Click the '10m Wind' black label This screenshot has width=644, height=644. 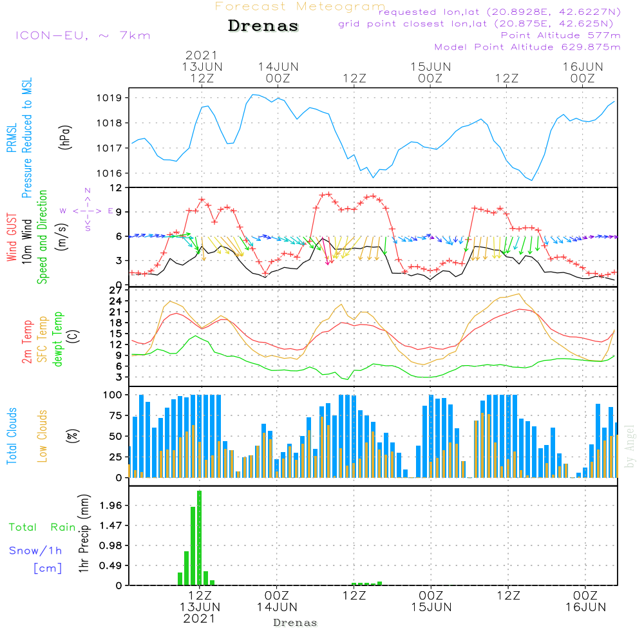[x=26, y=241]
